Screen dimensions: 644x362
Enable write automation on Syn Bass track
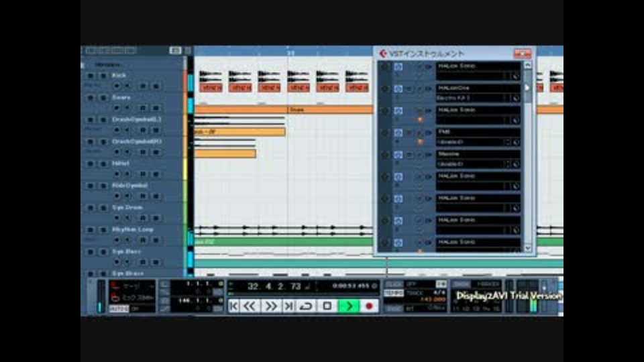point(156,262)
